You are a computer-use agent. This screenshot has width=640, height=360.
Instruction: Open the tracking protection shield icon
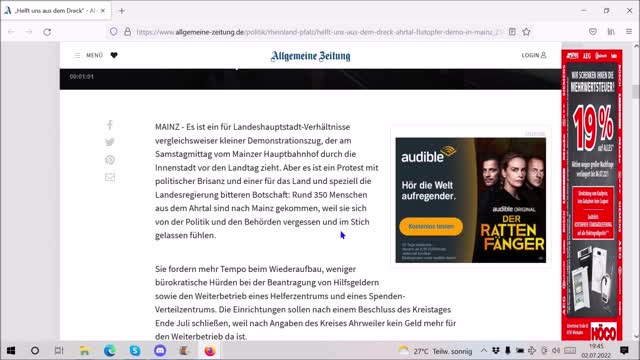pos(113,32)
